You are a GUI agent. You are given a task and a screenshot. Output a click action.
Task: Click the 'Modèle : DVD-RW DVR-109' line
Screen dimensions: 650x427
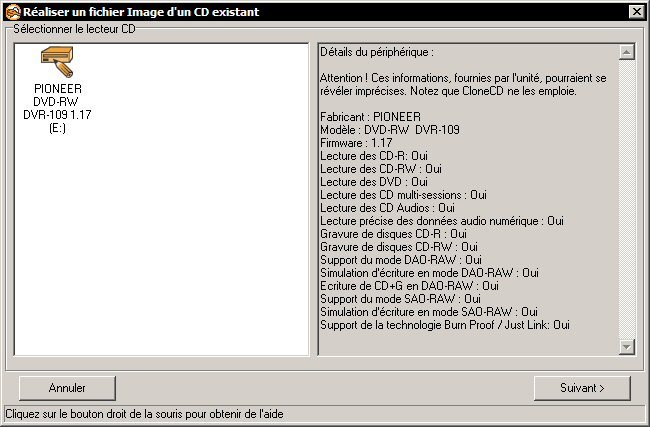point(390,130)
